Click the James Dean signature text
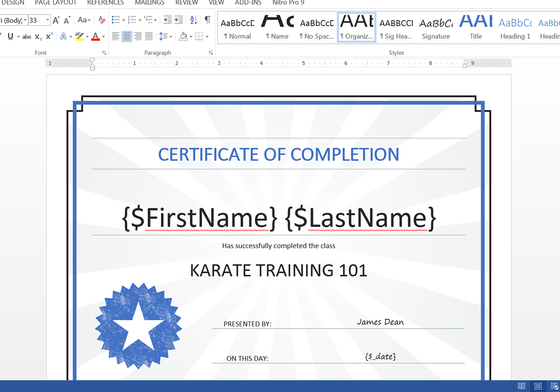Viewport: 560px width, 392px height. pyautogui.click(x=380, y=322)
